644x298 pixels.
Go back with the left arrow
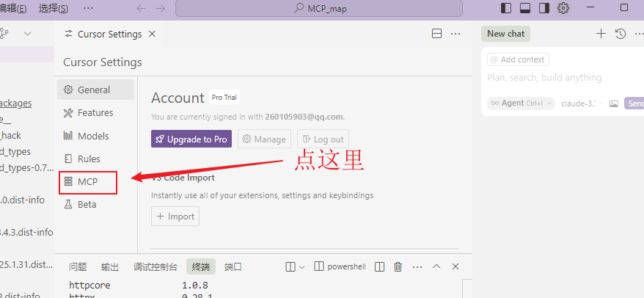[x=141, y=9]
